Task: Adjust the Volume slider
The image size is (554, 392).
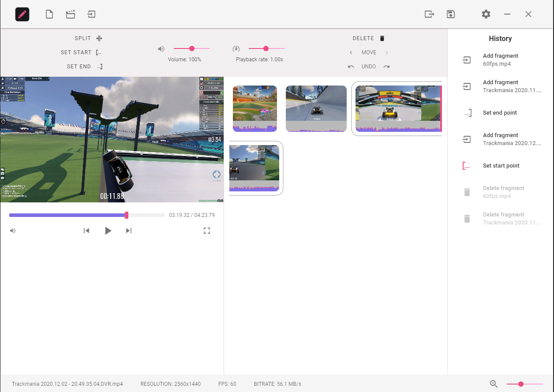Action: (191, 49)
